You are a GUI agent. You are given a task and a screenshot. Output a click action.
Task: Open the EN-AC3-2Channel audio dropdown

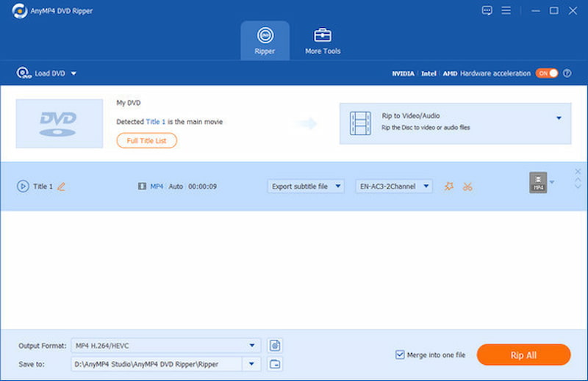[x=394, y=186]
